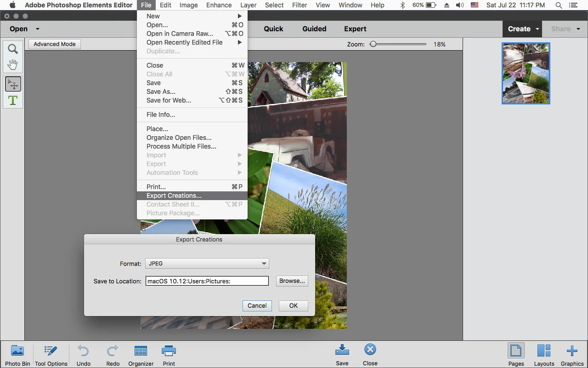Image resolution: width=588 pixels, height=368 pixels.
Task: Show Tool Options panel
Action: [x=51, y=355]
